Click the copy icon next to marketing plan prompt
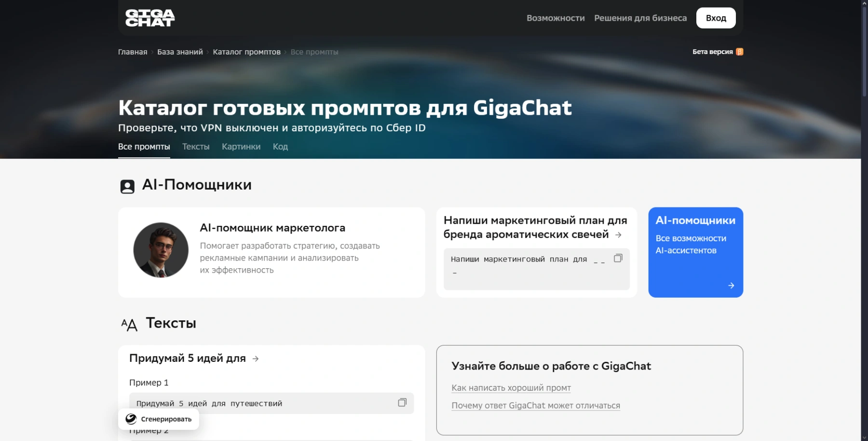 [x=617, y=260]
